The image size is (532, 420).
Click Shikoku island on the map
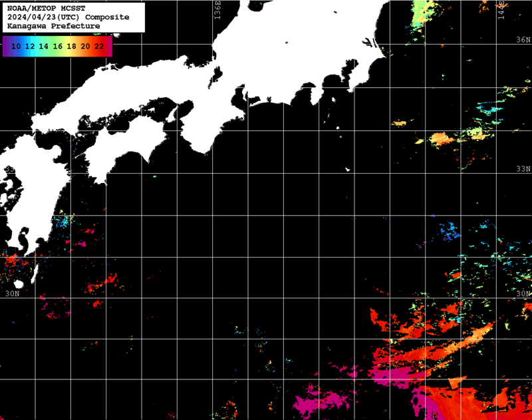[126, 146]
